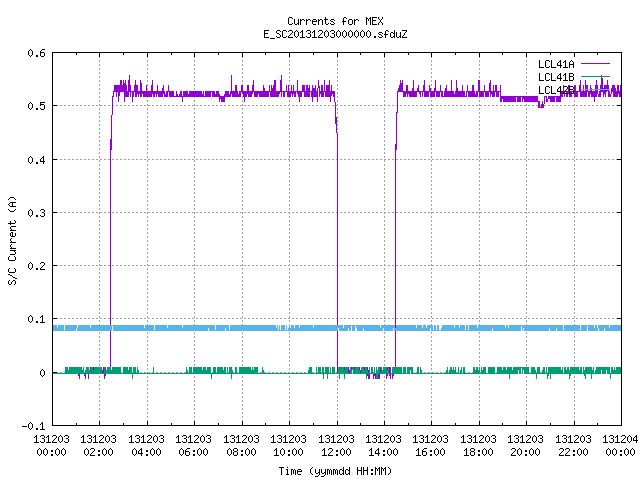Click the 08:00 x-axis time label
The height and width of the screenshot is (480, 640).
tap(241, 452)
